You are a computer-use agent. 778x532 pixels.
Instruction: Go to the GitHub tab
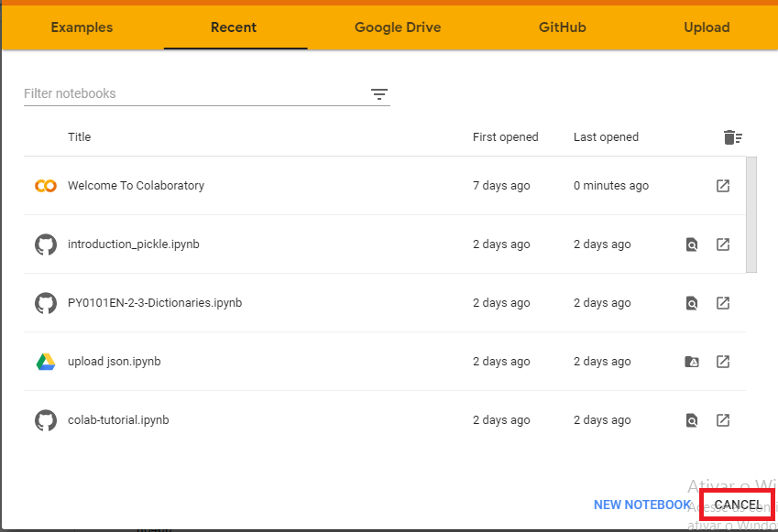click(x=563, y=27)
